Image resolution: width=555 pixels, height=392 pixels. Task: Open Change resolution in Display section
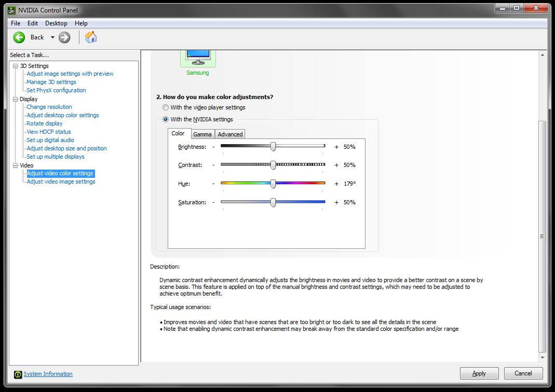tap(49, 107)
